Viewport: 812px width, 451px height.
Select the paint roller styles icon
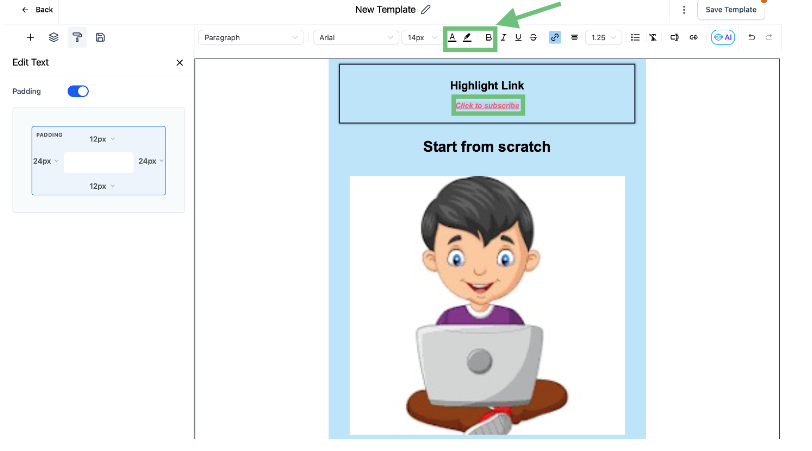[x=77, y=37]
